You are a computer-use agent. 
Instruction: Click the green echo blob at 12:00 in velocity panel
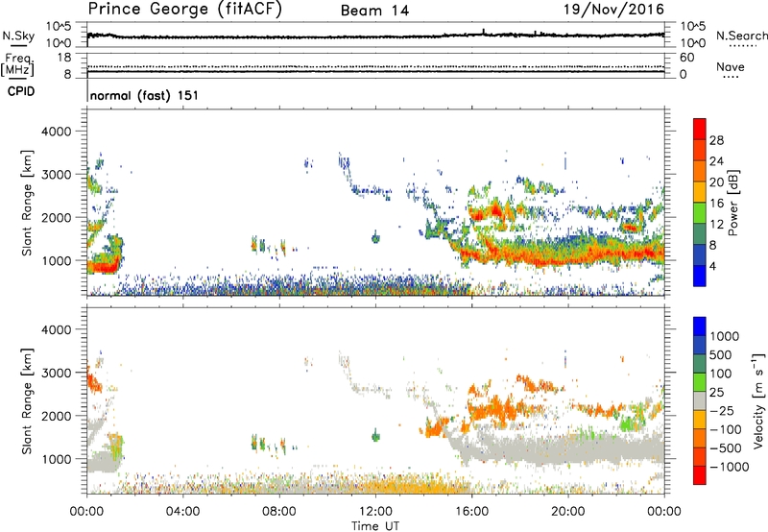[x=375, y=436]
